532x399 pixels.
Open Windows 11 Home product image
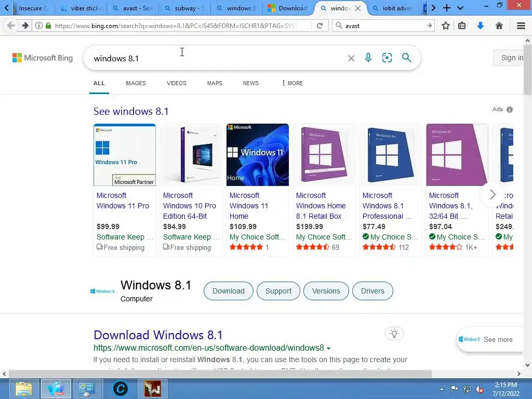pyautogui.click(x=258, y=155)
